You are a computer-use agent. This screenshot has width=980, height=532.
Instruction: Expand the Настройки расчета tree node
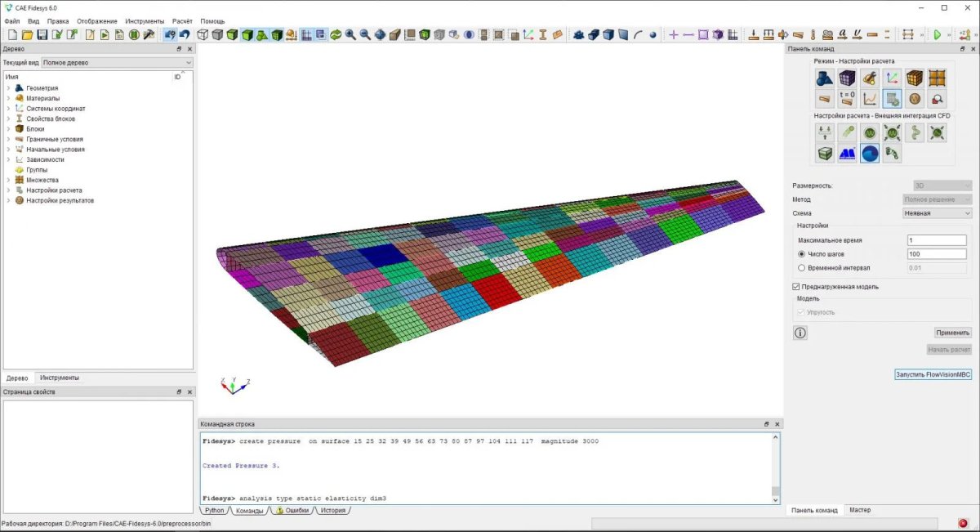(9, 190)
